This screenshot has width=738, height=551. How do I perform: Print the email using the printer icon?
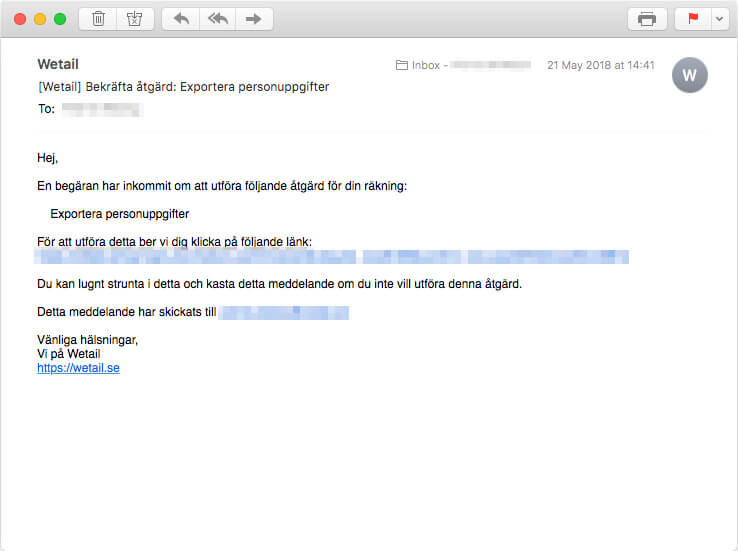647,19
